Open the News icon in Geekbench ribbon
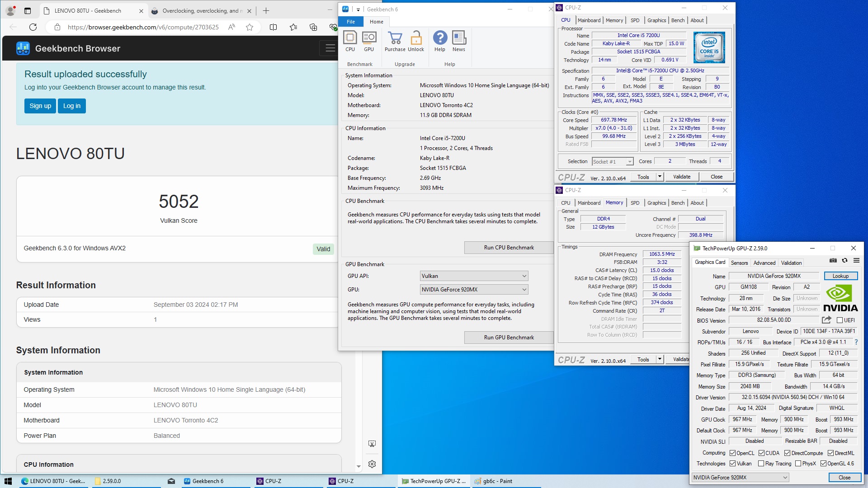 pyautogui.click(x=459, y=41)
